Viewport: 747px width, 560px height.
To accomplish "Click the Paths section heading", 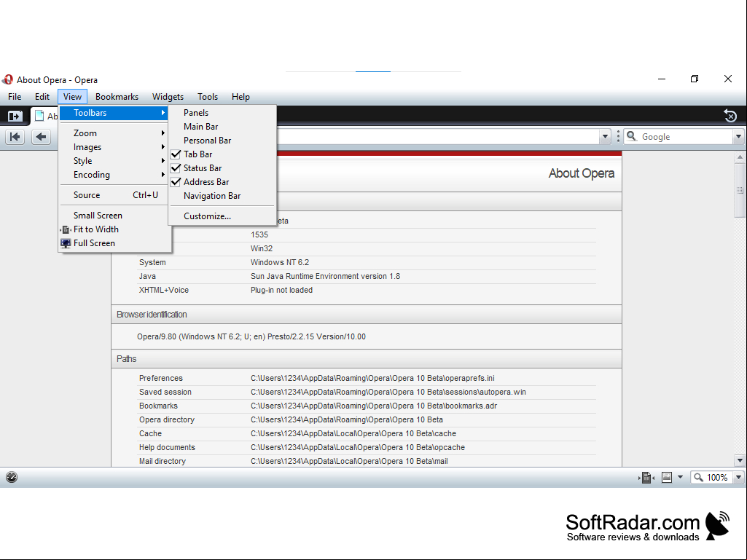I will point(126,358).
